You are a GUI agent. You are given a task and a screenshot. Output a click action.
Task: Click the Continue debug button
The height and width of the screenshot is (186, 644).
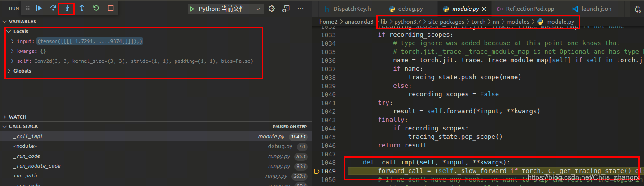tap(39, 8)
